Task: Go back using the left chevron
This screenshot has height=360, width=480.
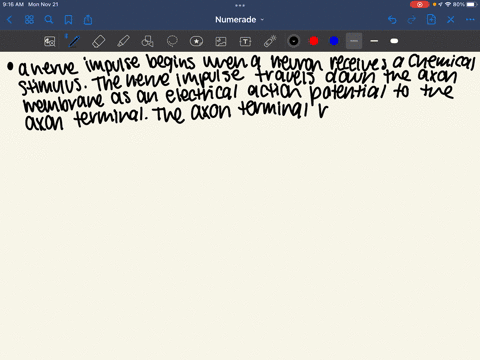Action: tap(9, 20)
